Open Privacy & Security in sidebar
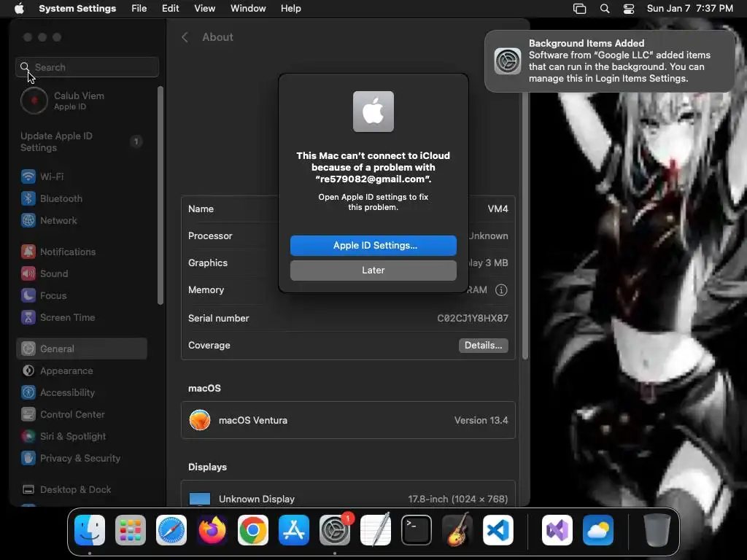This screenshot has height=560, width=747. point(82,458)
